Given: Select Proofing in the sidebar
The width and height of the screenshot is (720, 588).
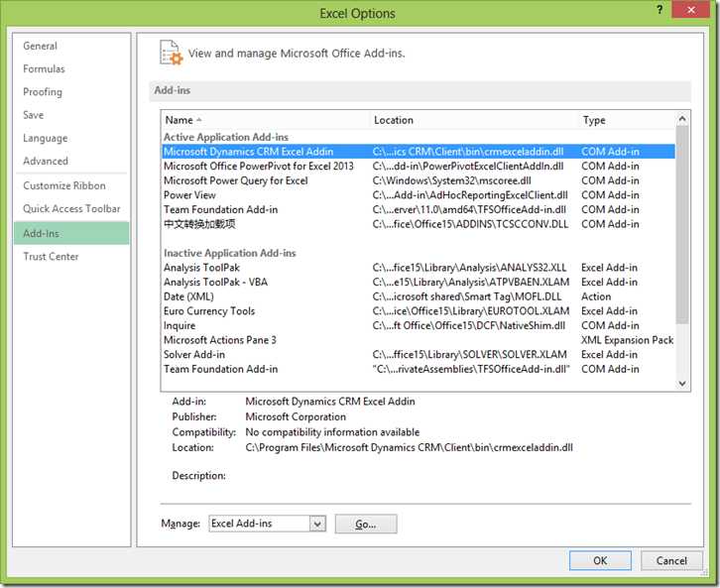Looking at the screenshot, I should pos(71,92).
